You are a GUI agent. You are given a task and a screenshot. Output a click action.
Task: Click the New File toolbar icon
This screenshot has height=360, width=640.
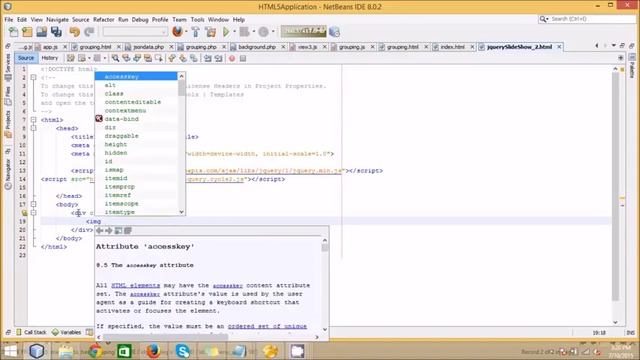click(13, 32)
